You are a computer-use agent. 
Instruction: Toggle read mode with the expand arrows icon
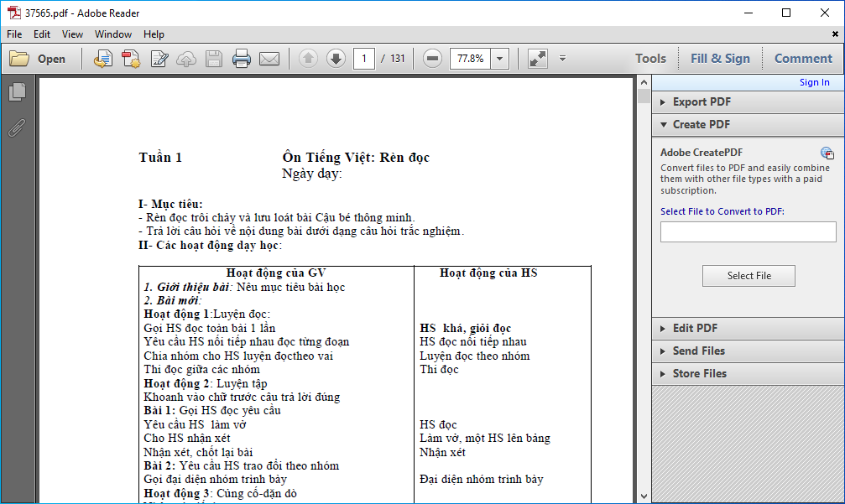[537, 59]
